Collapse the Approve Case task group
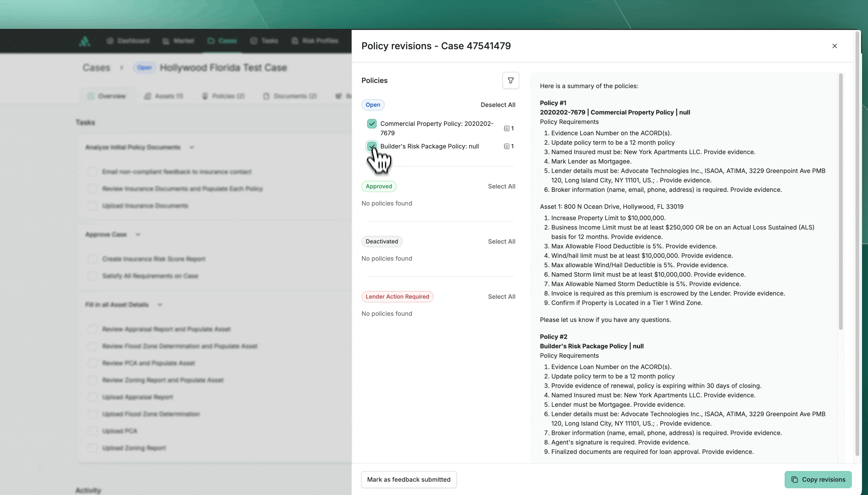This screenshot has height=495, width=868. click(138, 235)
